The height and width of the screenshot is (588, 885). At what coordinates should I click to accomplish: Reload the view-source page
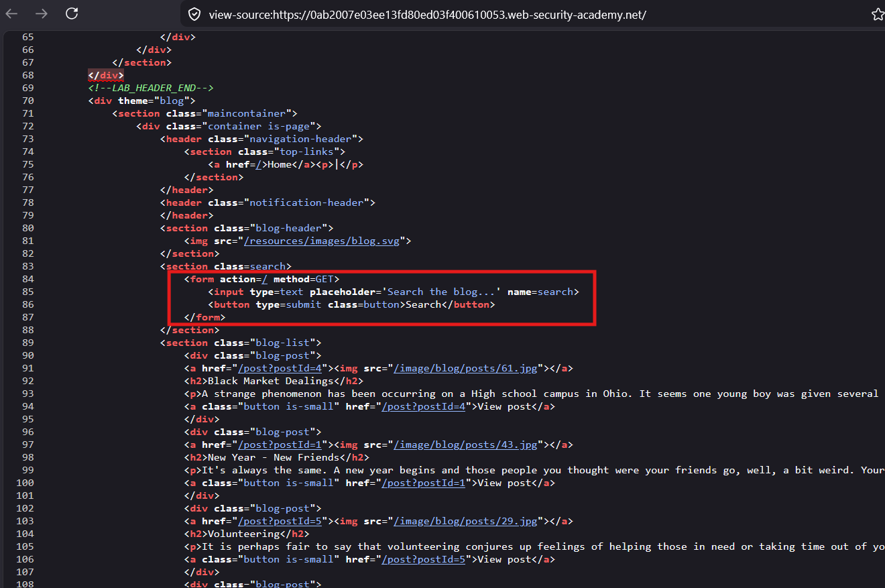pos(72,13)
